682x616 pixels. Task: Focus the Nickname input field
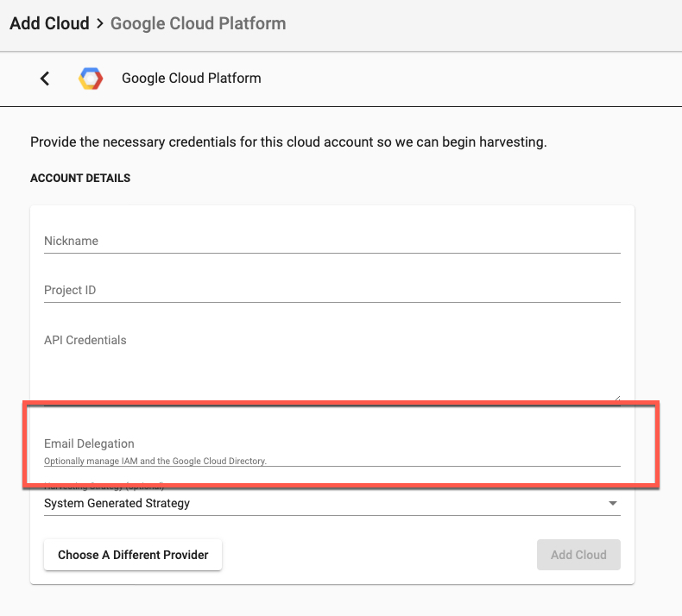[332, 241]
